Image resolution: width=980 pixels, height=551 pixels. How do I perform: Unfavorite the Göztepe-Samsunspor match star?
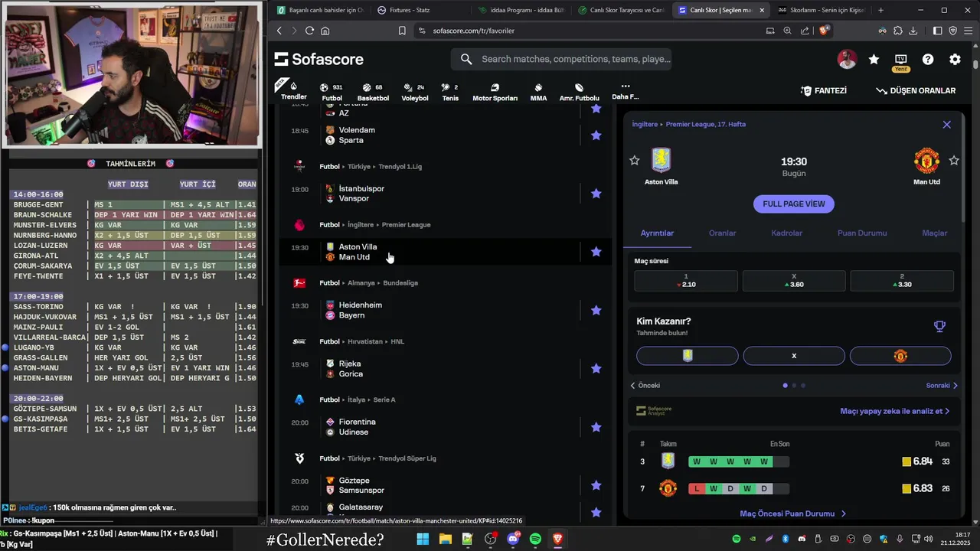[x=596, y=485]
